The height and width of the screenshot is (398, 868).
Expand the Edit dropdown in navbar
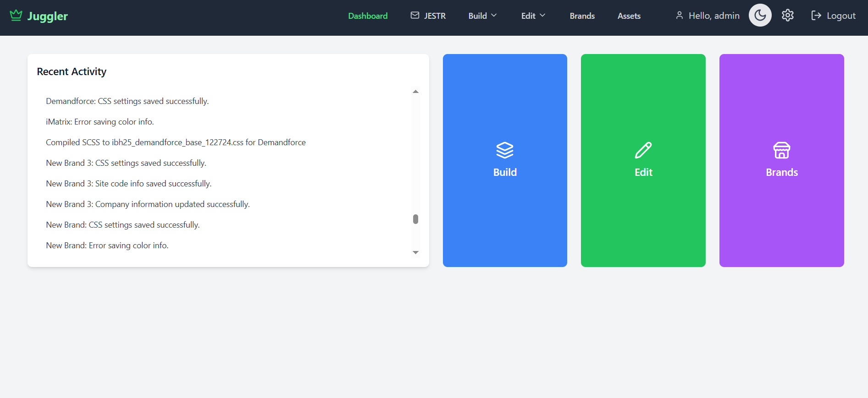533,16
